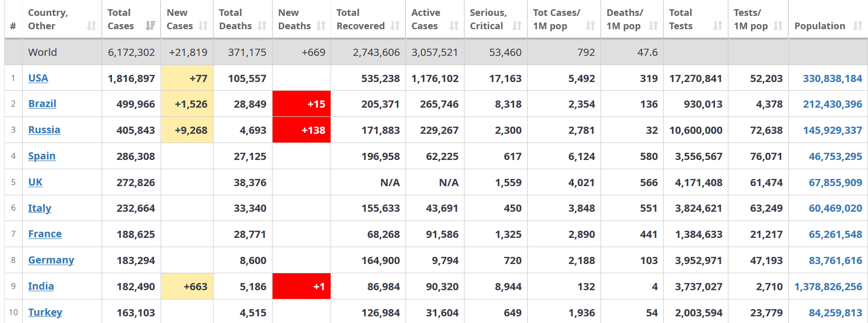Click Turkey tests per million 23,779
The height and width of the screenshot is (323, 868).
(x=766, y=313)
